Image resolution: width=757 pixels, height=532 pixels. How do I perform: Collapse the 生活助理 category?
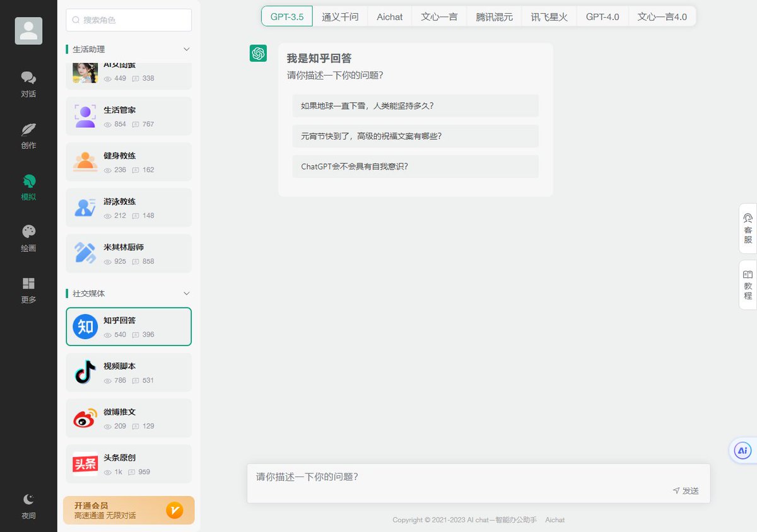(x=186, y=49)
